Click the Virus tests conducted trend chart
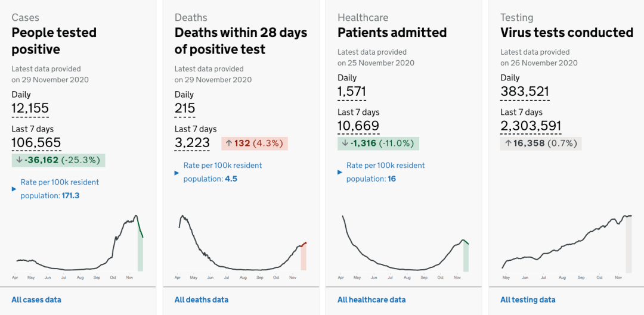Viewport: 644px width, 315px height. tap(567, 246)
